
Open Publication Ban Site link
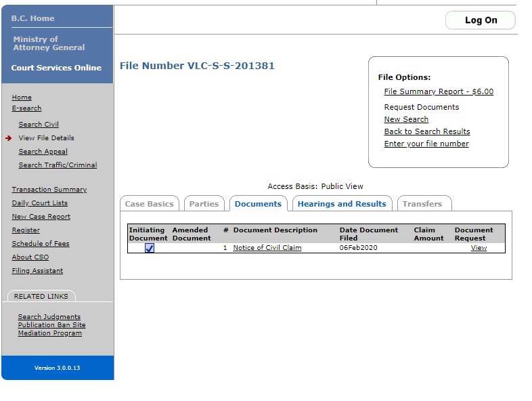pyautogui.click(x=51, y=325)
